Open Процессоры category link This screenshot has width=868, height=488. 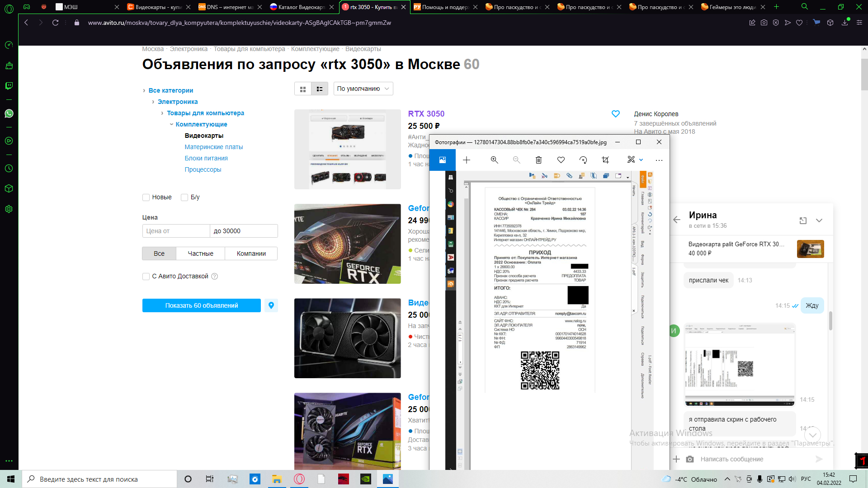coord(203,169)
